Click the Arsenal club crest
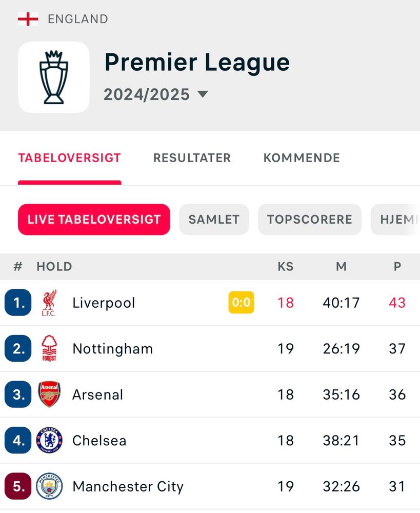The image size is (420, 513). (x=49, y=394)
